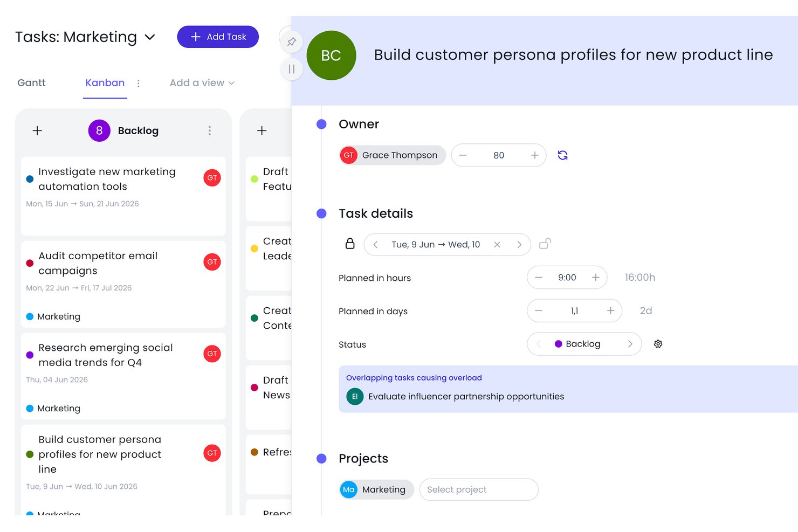
Task: Move status to previous before Backlog
Action: click(x=538, y=344)
